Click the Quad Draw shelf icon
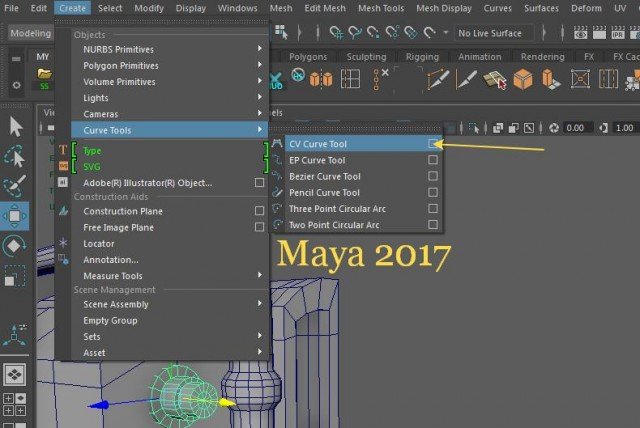The image size is (640, 428). tap(495, 80)
